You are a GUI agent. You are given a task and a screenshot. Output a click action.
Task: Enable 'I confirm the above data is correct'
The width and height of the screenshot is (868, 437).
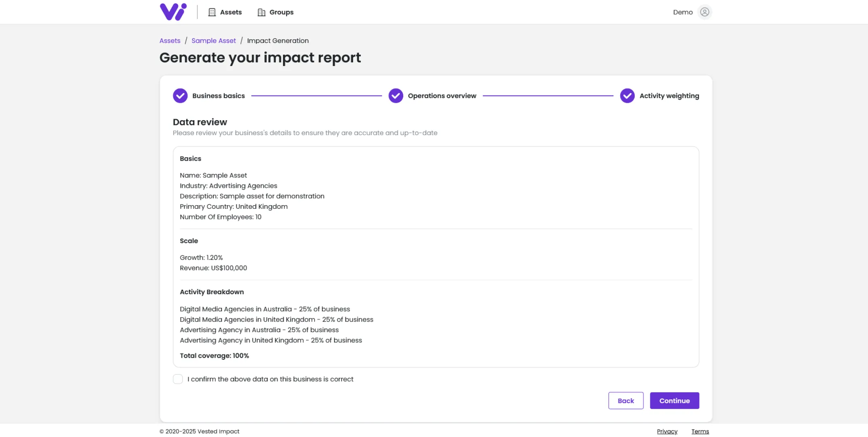pyautogui.click(x=178, y=379)
